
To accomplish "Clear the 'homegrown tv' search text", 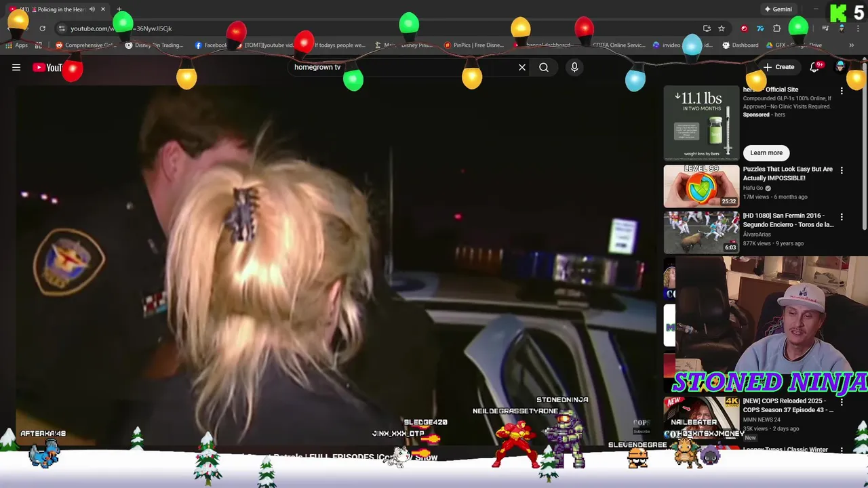I will tap(522, 67).
